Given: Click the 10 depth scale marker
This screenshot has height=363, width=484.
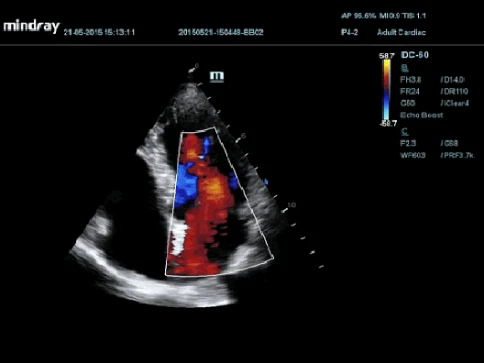Looking at the screenshot, I should click(x=292, y=205).
